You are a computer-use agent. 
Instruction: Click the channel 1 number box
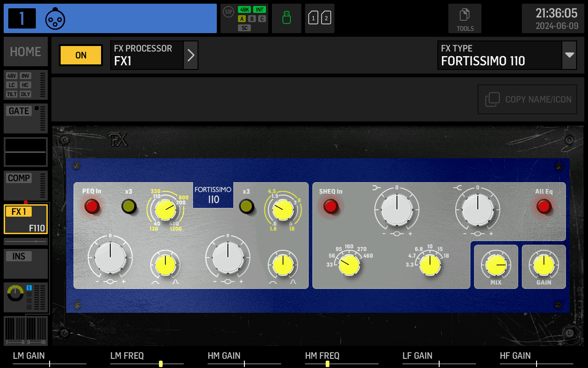22,18
